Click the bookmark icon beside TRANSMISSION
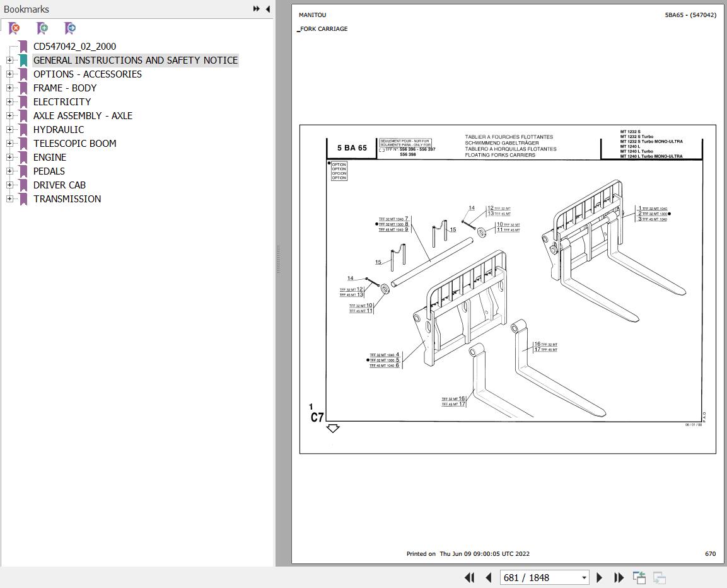 [x=23, y=199]
